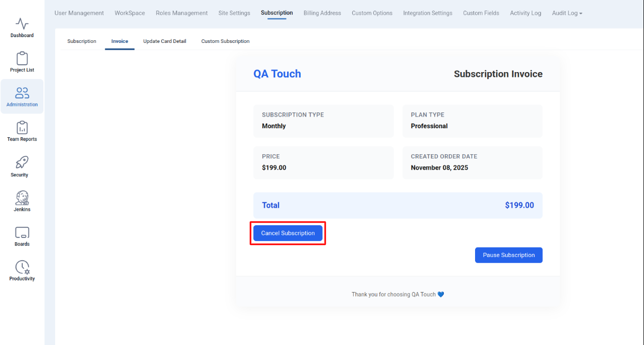644x345 pixels.
Task: Click the Monthly subscription type value
Action: point(274,126)
